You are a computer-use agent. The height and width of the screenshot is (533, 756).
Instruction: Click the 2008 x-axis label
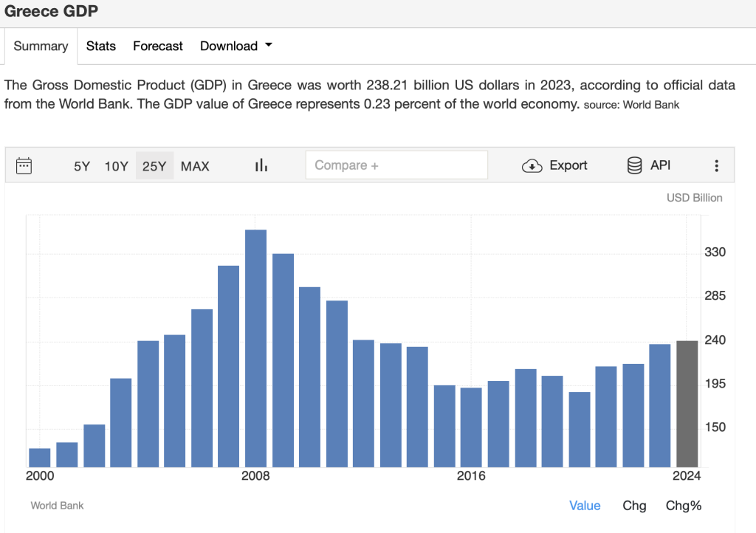click(x=255, y=475)
